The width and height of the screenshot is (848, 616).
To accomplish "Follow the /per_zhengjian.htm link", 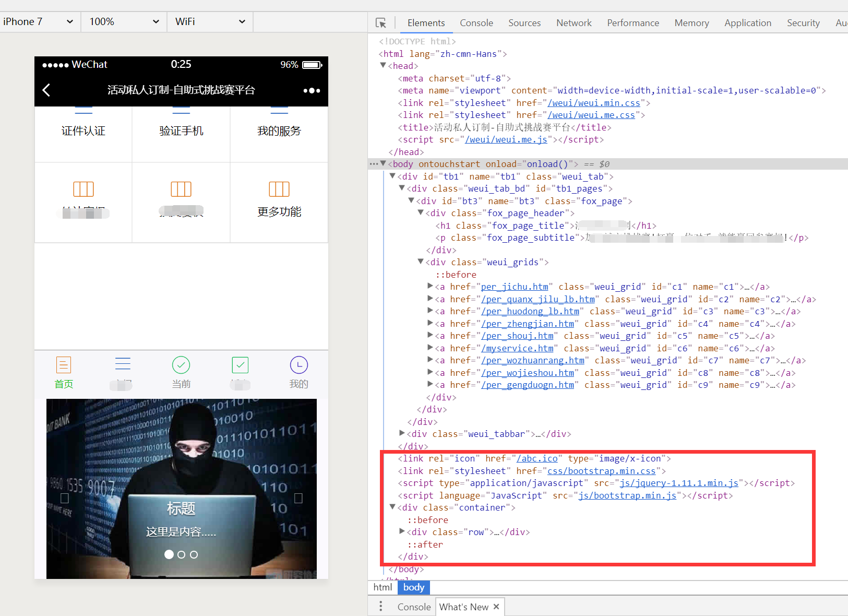I will (528, 324).
